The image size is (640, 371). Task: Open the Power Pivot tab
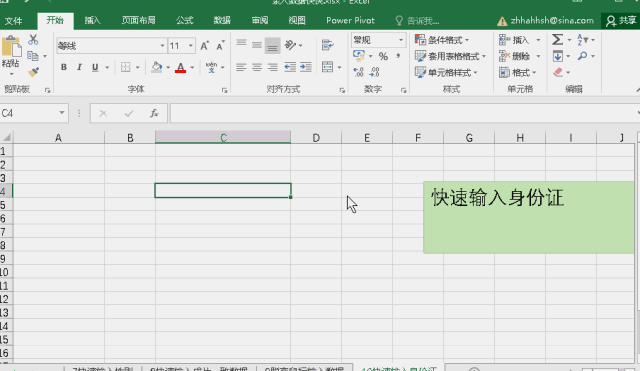pyautogui.click(x=350, y=20)
